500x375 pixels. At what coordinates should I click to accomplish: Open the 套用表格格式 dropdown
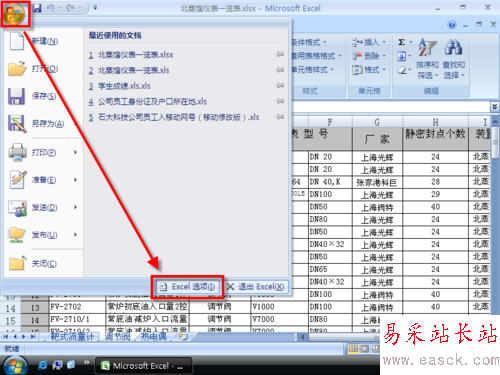(x=316, y=56)
